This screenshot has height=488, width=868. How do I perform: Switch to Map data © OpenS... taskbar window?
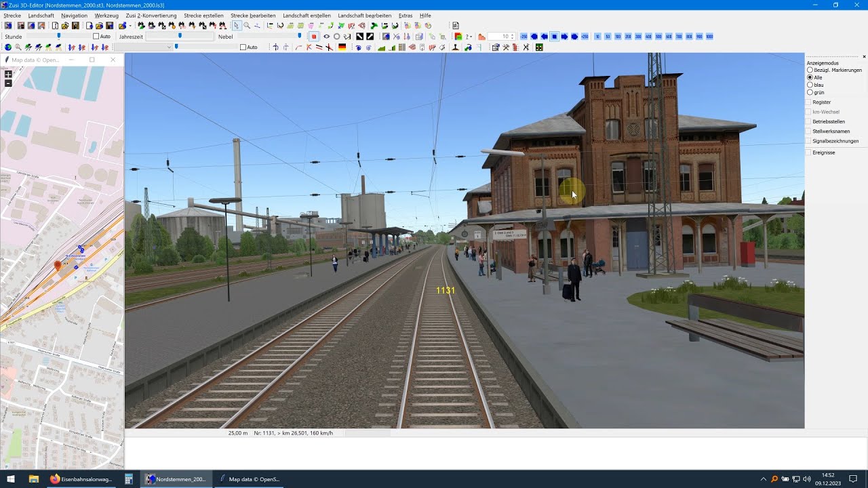tap(250, 479)
